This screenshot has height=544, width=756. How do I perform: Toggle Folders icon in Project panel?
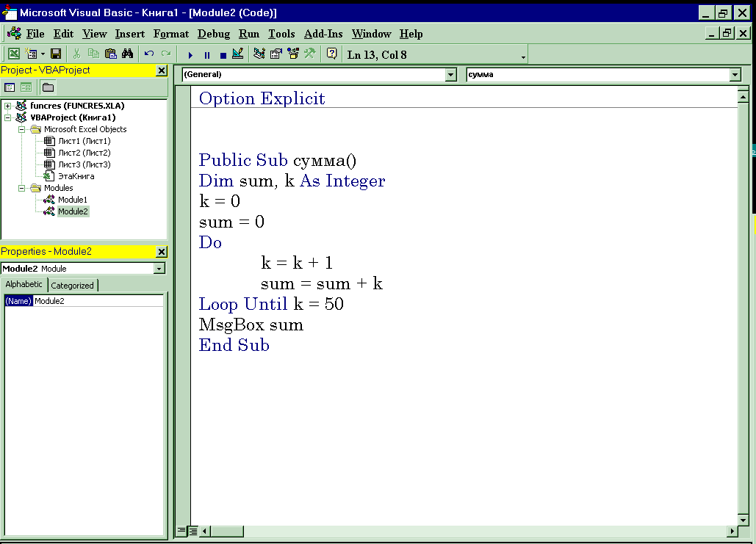click(48, 87)
